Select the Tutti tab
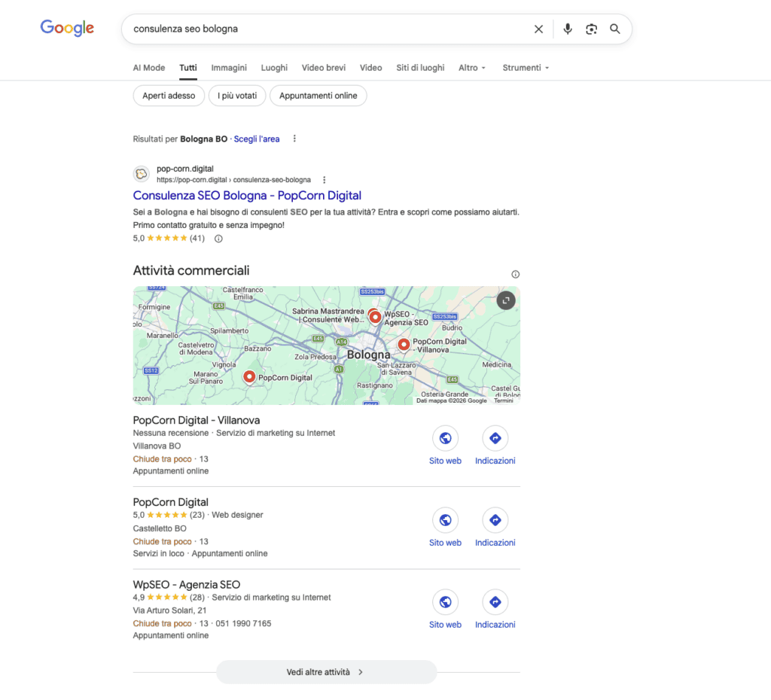 coord(187,68)
